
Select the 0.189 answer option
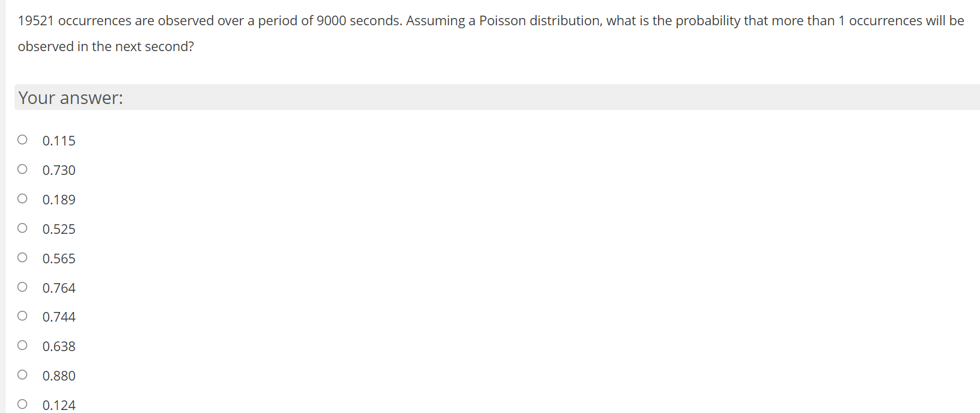coord(22,198)
